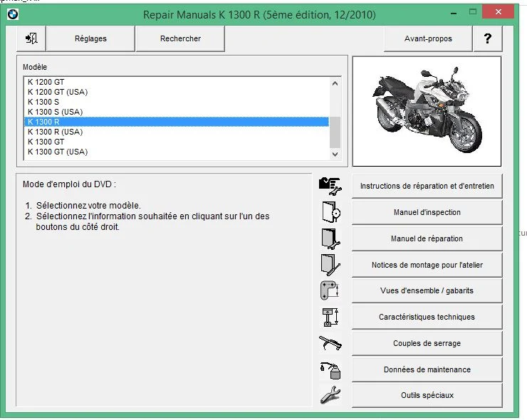Click the repair manual wrench booklet icon
The height and width of the screenshot is (420, 527).
(x=330, y=238)
